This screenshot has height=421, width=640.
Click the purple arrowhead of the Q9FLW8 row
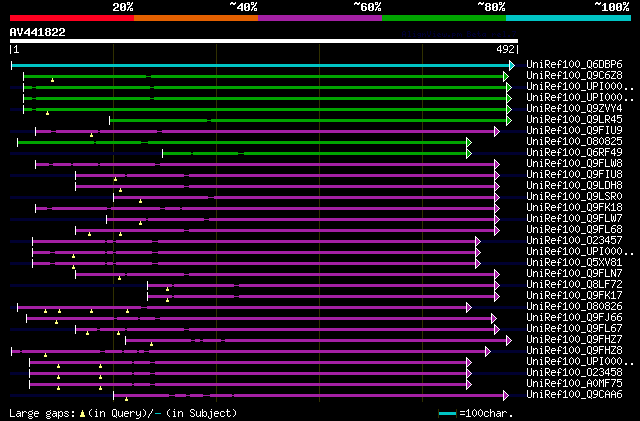click(497, 165)
